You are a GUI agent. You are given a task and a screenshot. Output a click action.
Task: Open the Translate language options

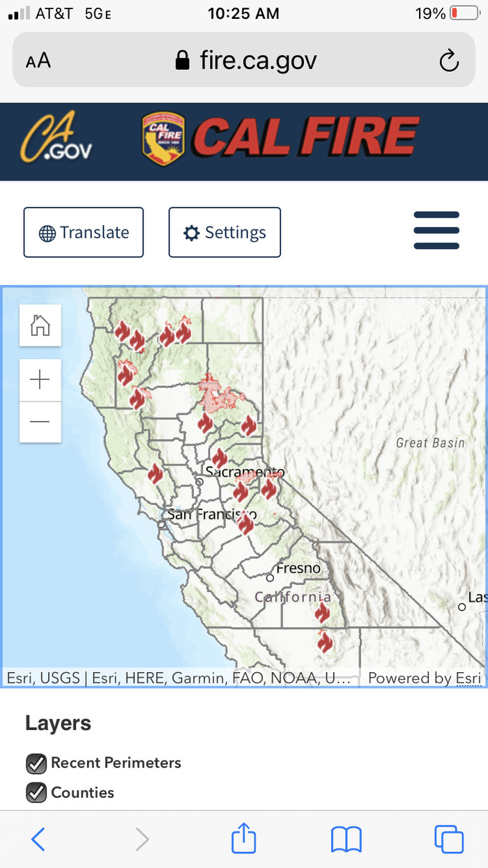point(84,232)
